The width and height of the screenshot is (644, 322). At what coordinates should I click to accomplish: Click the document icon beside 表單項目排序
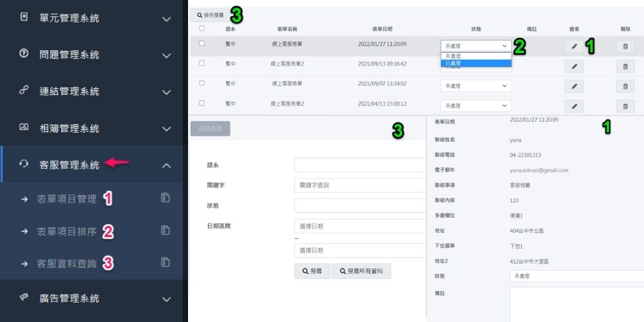point(165,230)
